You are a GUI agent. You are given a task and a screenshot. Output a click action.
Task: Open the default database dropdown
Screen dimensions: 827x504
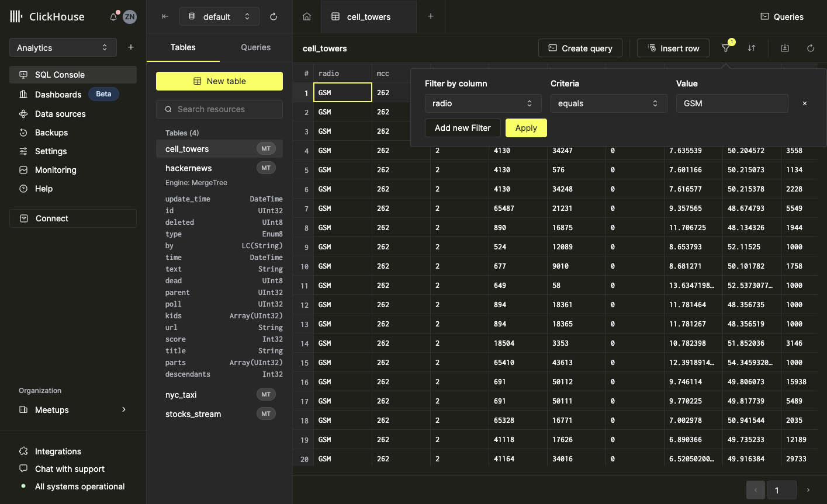[x=219, y=17]
